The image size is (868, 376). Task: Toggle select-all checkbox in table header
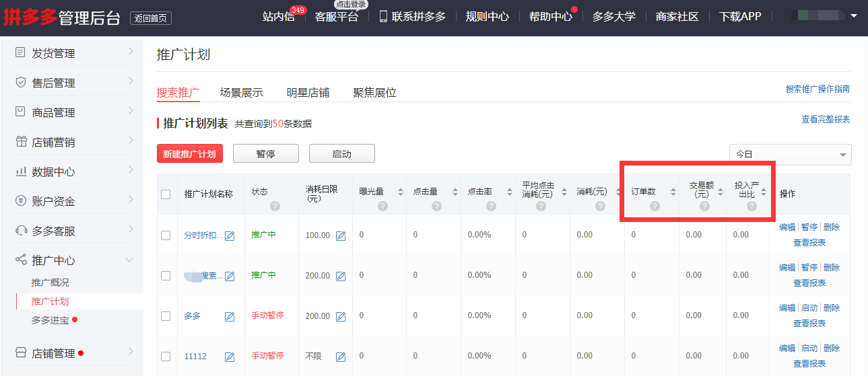[x=166, y=194]
